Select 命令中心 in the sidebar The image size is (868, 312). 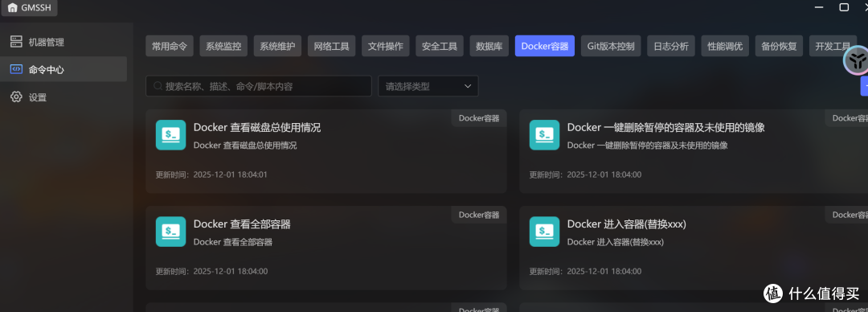tap(63, 69)
